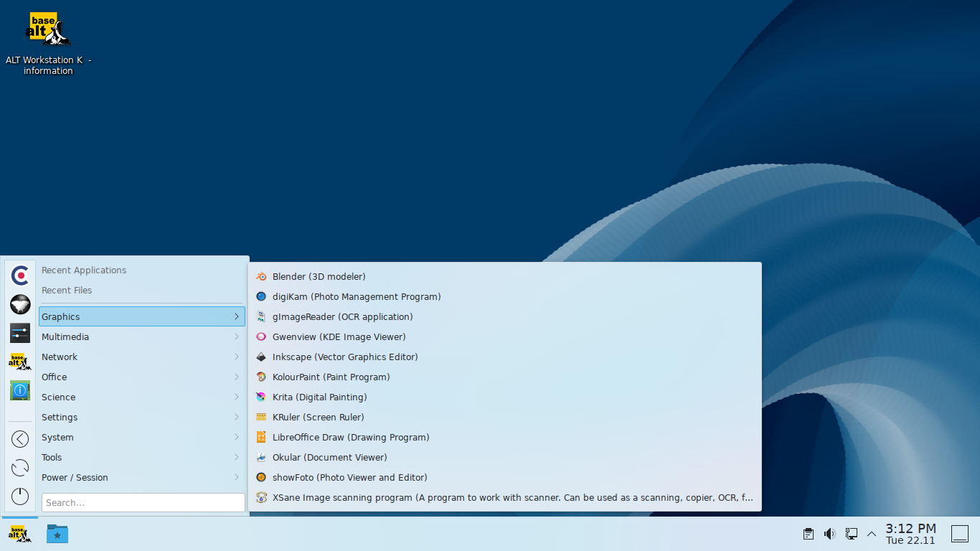The height and width of the screenshot is (551, 980).
Task: Click the KolourPaint palette icon
Action: 261,377
